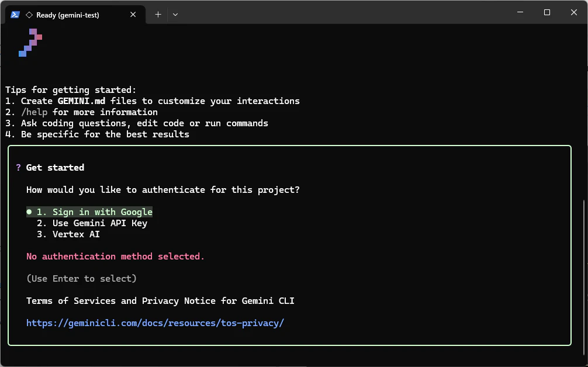Click the green selected bullet indicator
The image size is (588, 367).
(x=29, y=212)
